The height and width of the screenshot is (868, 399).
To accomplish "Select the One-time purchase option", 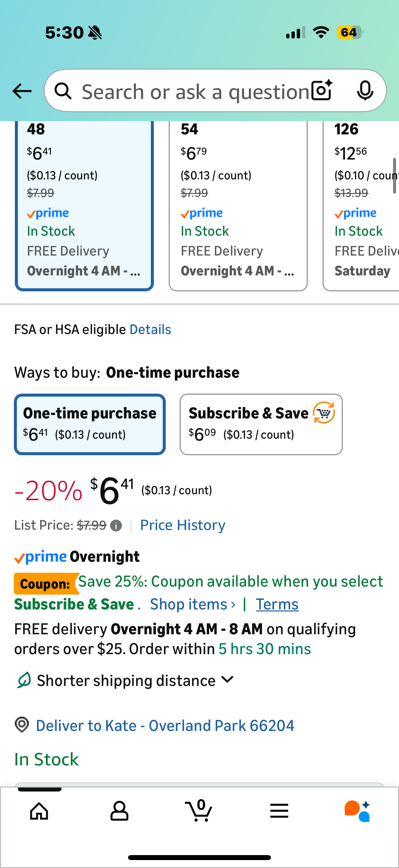I will coord(90,424).
